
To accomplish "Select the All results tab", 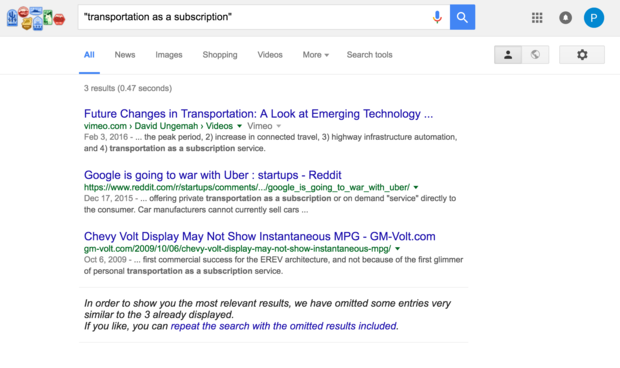I will click(x=89, y=55).
